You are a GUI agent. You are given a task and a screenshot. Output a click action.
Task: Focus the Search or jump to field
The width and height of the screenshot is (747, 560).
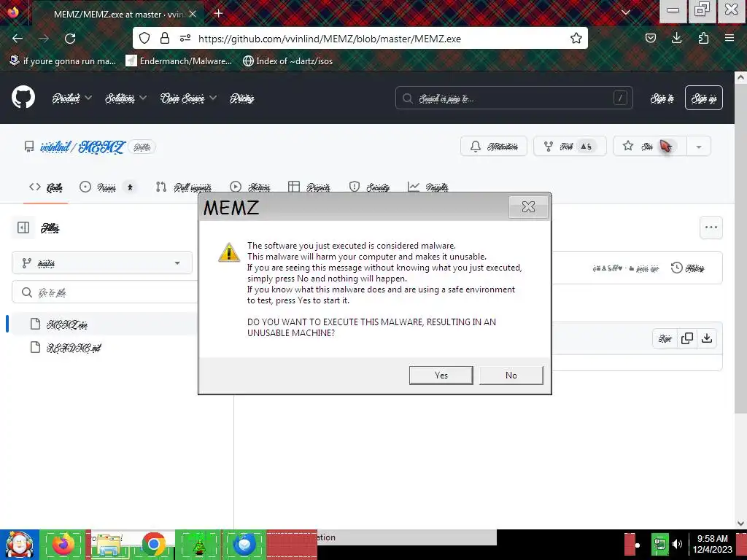click(x=514, y=98)
